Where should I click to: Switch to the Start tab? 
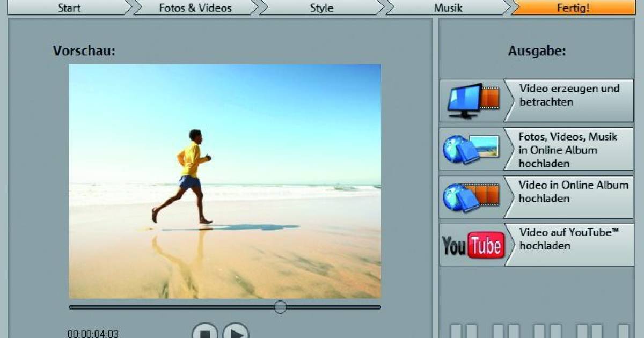pyautogui.click(x=70, y=8)
